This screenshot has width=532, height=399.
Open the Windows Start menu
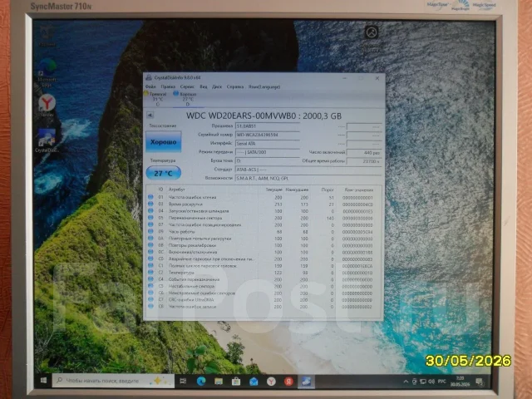tap(43, 381)
